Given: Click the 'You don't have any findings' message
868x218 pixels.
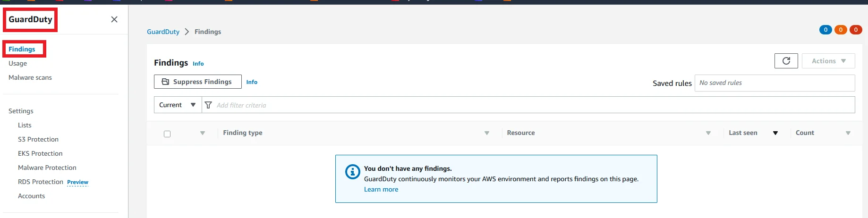Looking at the screenshot, I should coord(408,168).
